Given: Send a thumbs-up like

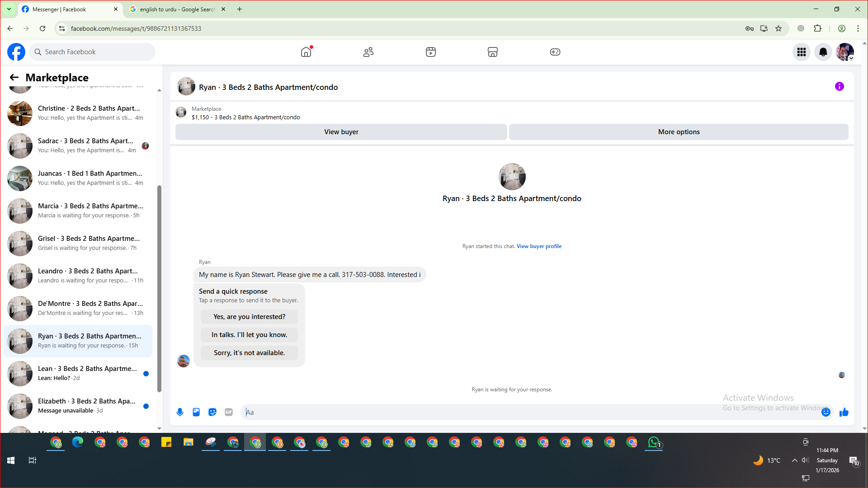Looking at the screenshot, I should coord(844,412).
